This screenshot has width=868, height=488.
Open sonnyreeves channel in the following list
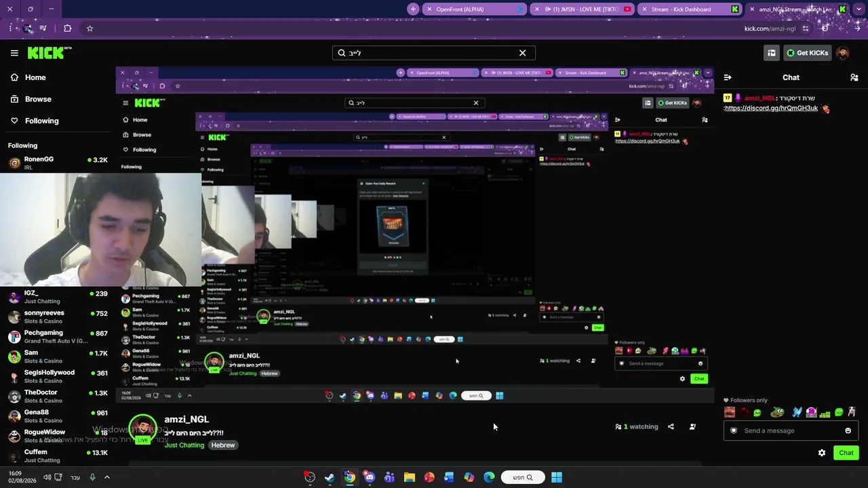pos(57,317)
